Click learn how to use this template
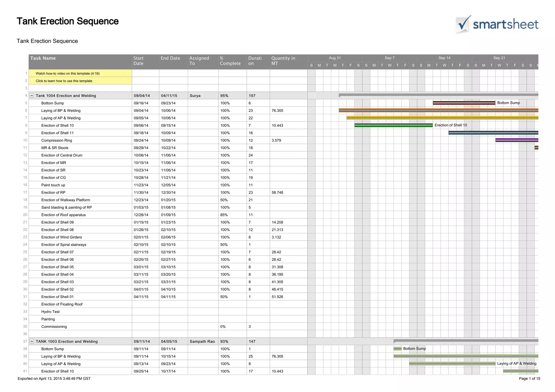Screen dimensions: 555x392 point(64,81)
